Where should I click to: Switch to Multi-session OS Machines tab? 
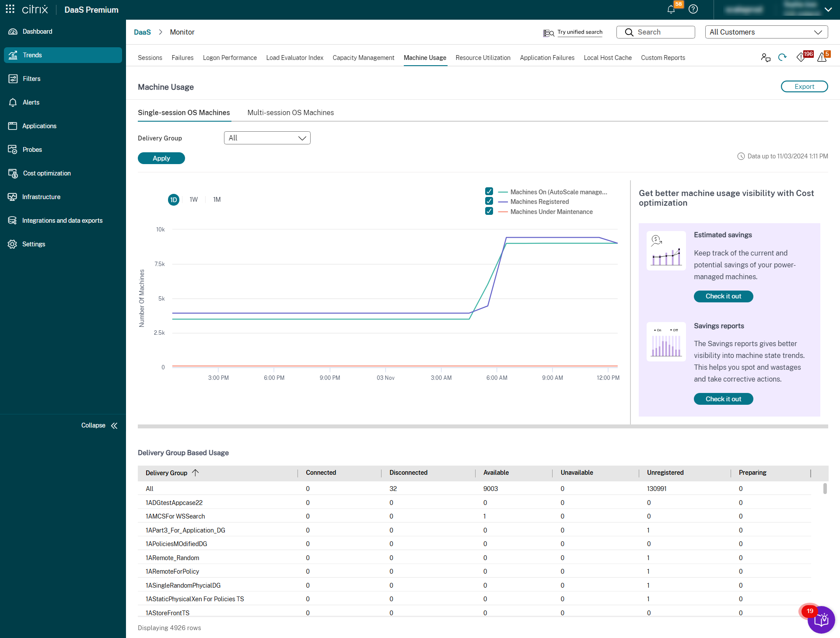tap(290, 112)
